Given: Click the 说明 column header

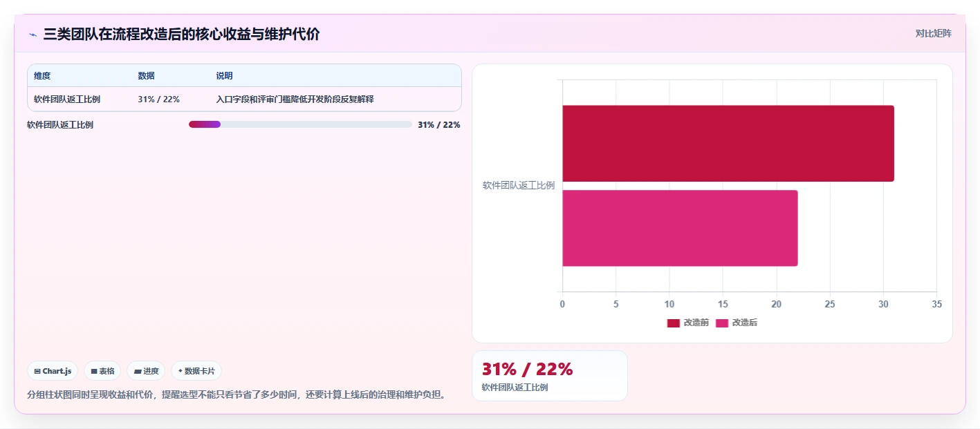Looking at the screenshot, I should [224, 76].
